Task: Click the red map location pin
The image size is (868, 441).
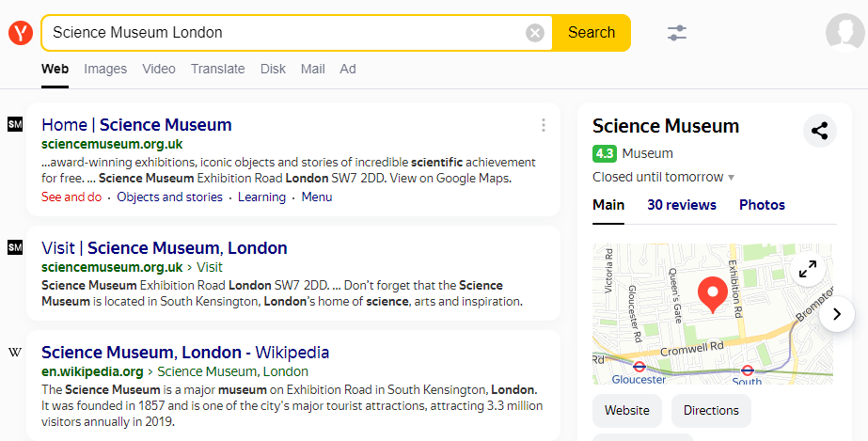Action: 712,294
